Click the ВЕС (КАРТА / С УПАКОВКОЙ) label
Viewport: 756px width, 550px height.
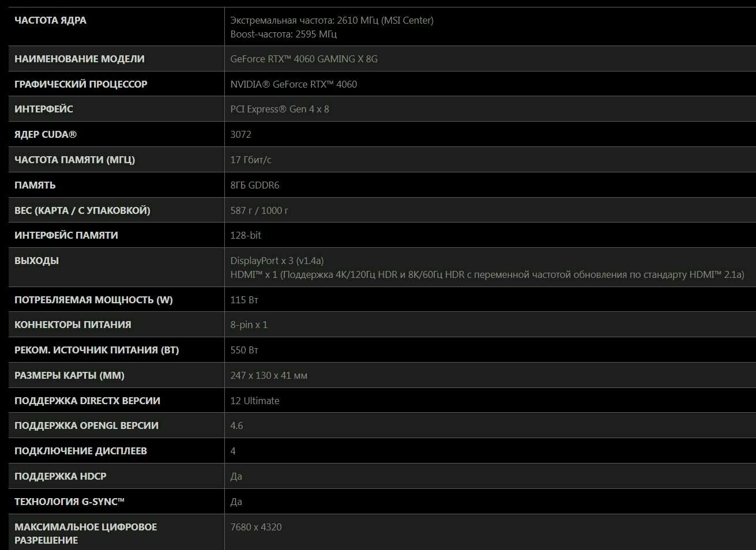click(82, 210)
